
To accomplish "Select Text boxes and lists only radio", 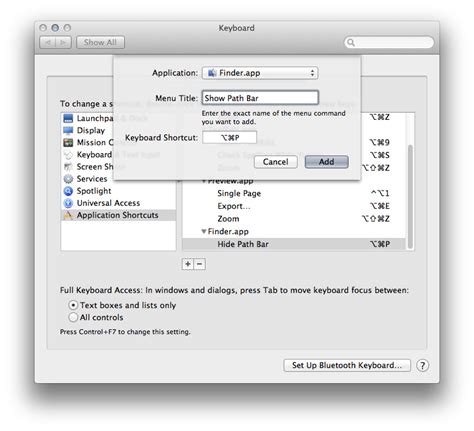I will coord(73,305).
